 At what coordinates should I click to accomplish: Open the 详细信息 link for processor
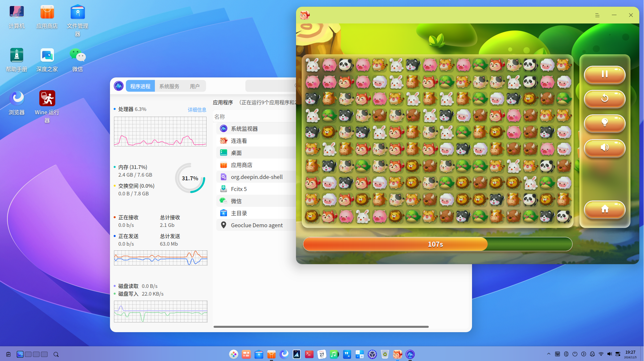coord(197,110)
